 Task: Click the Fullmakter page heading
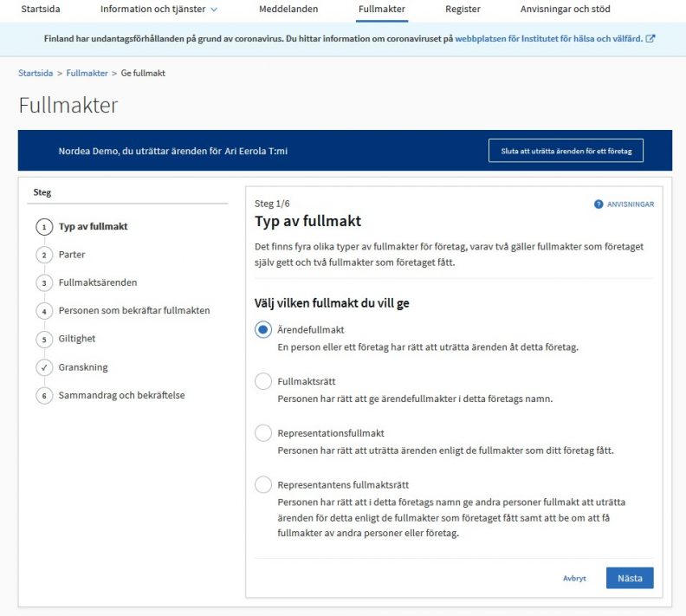coord(68,106)
